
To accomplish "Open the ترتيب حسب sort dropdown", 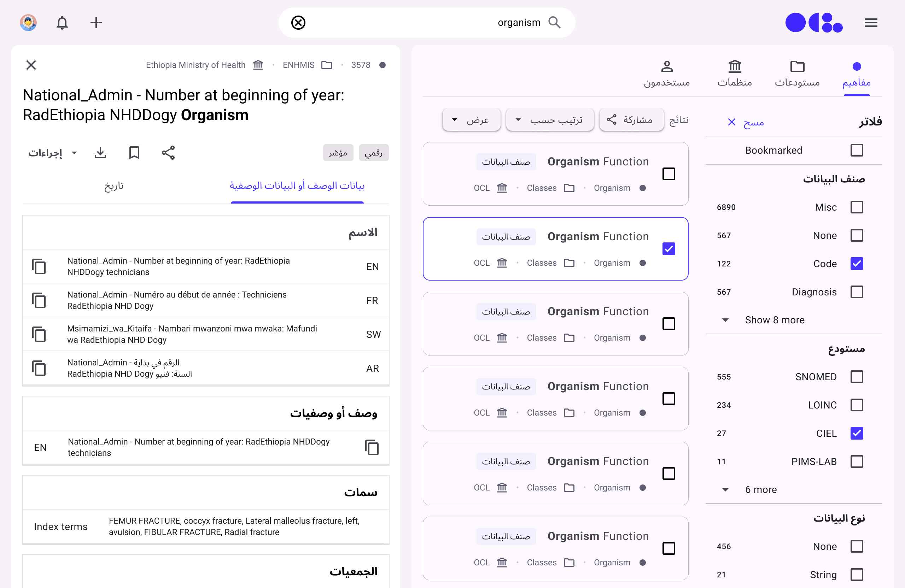I will click(550, 120).
